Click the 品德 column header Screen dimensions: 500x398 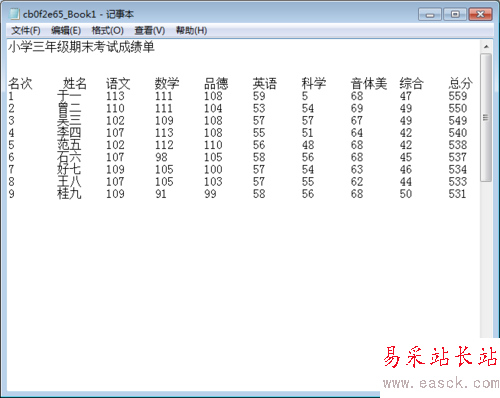[216, 84]
